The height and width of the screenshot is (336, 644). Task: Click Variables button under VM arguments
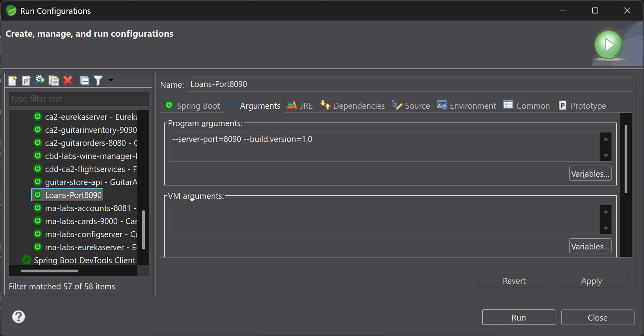click(x=590, y=246)
